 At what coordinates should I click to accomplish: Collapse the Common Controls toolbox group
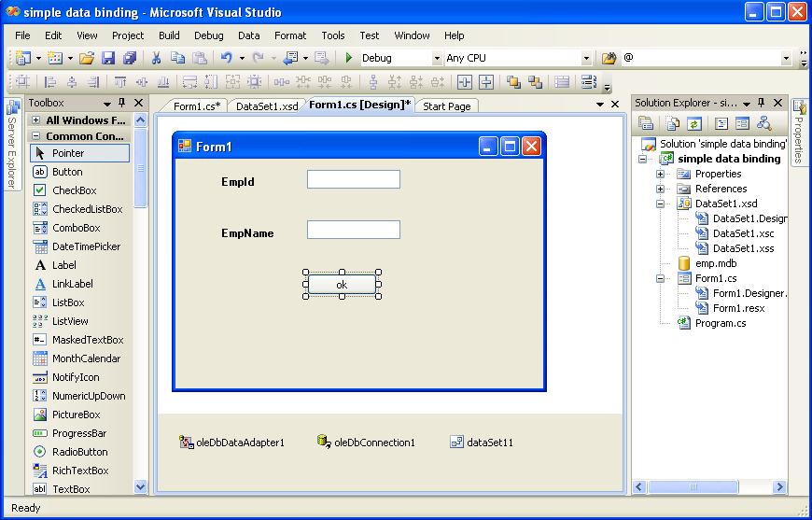35,136
